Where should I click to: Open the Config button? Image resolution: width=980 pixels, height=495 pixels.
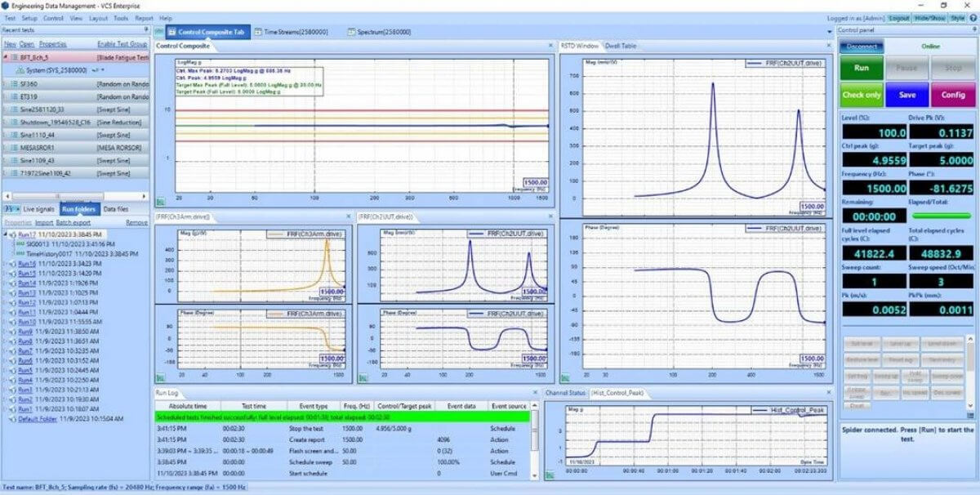(x=952, y=95)
